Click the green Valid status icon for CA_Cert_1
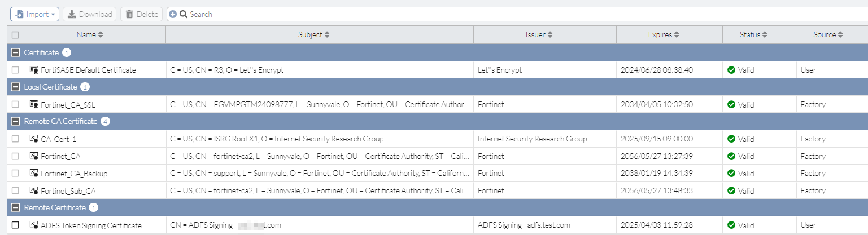868x235 pixels. point(731,139)
